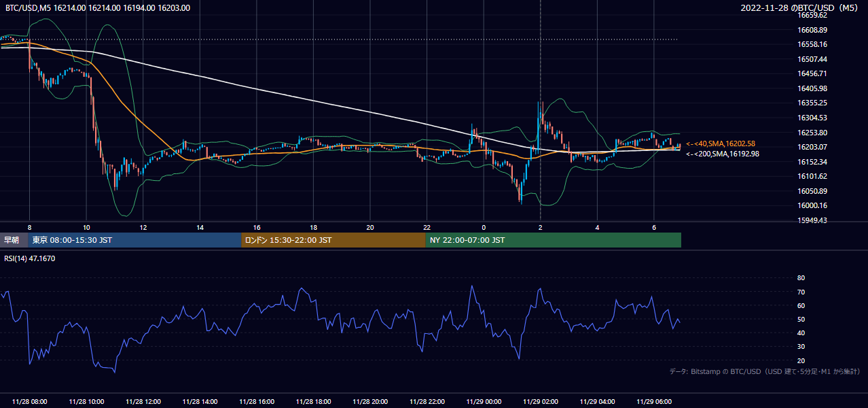Screen dimensions: 868x408
Task: Click the RSI scale value 50
Action: [x=801, y=319]
